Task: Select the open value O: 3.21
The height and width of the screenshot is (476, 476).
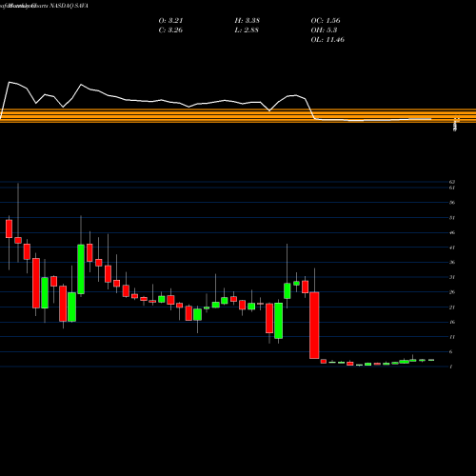Action: pyautogui.click(x=170, y=21)
